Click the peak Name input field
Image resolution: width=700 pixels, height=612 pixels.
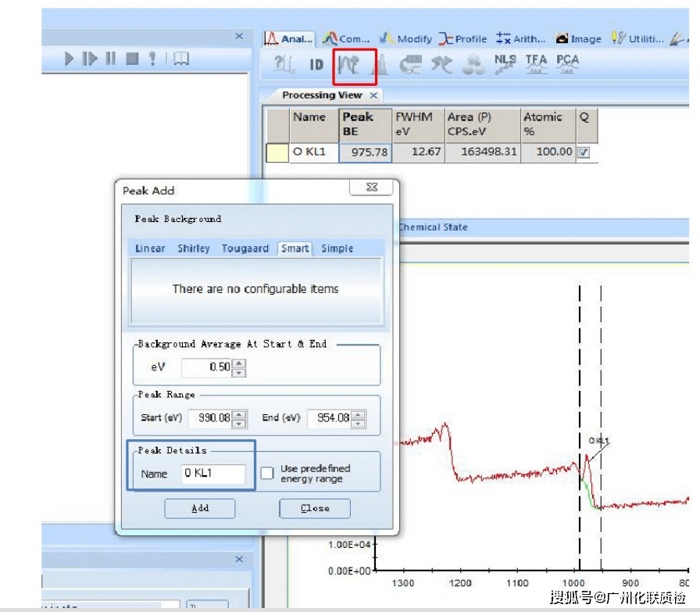pos(213,474)
